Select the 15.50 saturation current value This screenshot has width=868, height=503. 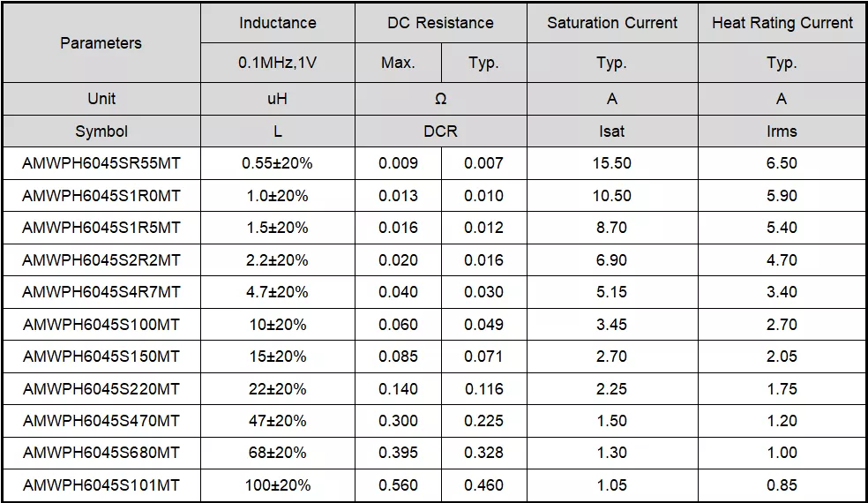[x=612, y=163]
